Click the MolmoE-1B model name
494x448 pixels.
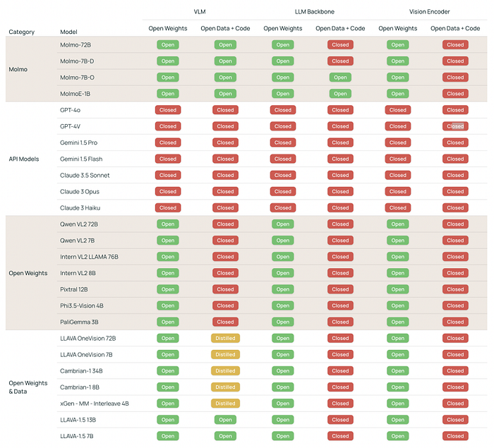(75, 94)
